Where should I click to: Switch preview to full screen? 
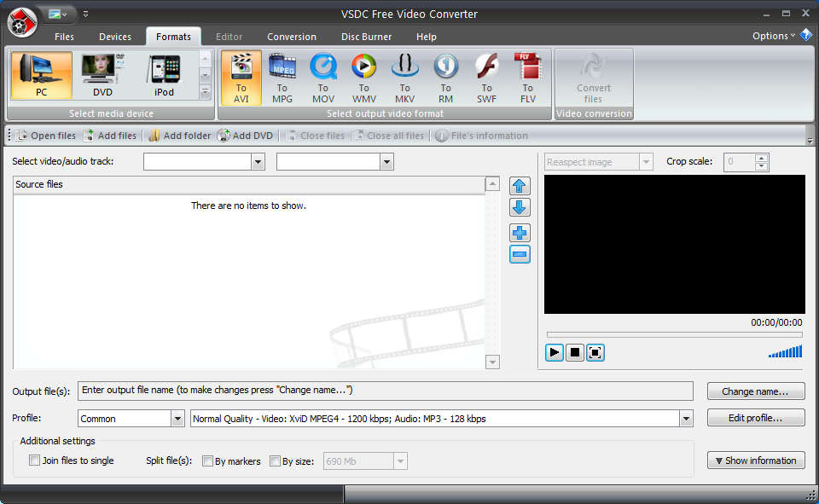(595, 352)
